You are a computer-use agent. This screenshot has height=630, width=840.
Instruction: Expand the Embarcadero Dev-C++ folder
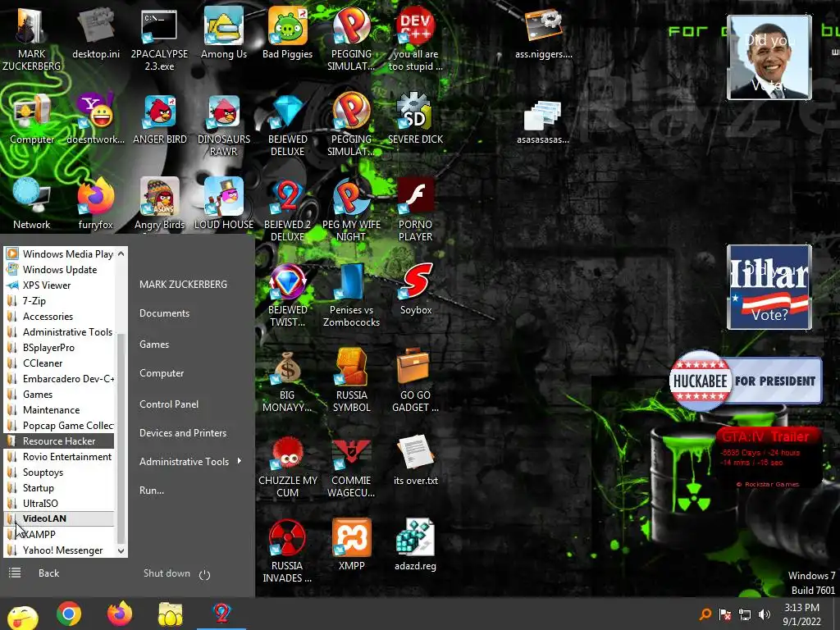click(59, 379)
